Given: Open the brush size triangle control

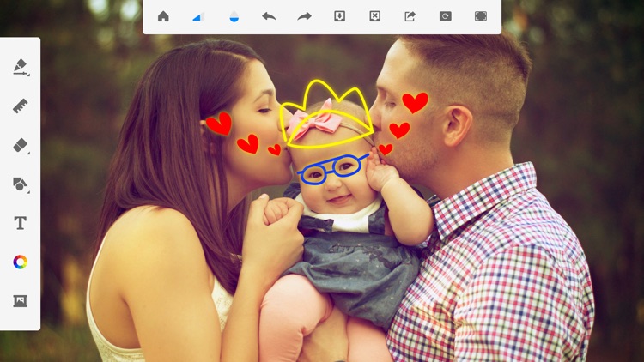Looking at the screenshot, I should 199,17.
